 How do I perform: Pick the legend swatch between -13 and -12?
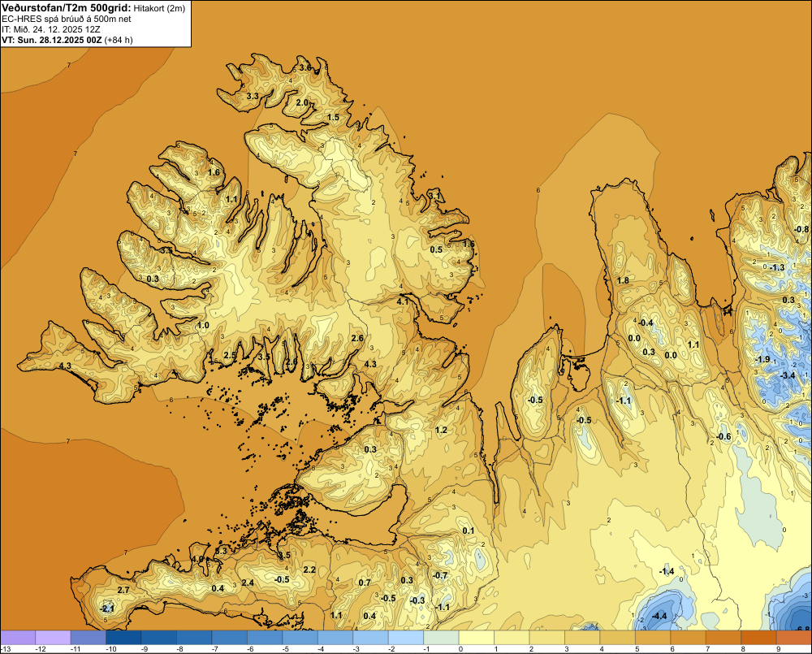click(18, 638)
